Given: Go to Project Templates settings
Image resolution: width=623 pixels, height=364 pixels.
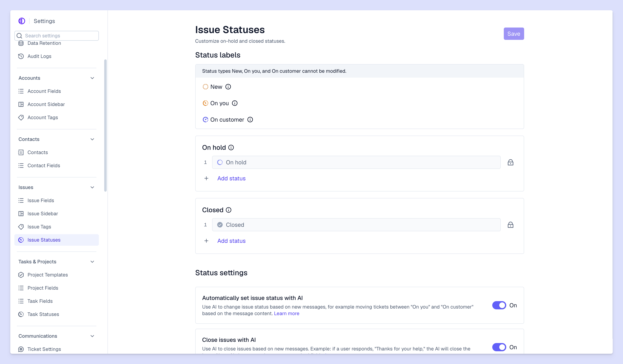Looking at the screenshot, I should [x=47, y=275].
